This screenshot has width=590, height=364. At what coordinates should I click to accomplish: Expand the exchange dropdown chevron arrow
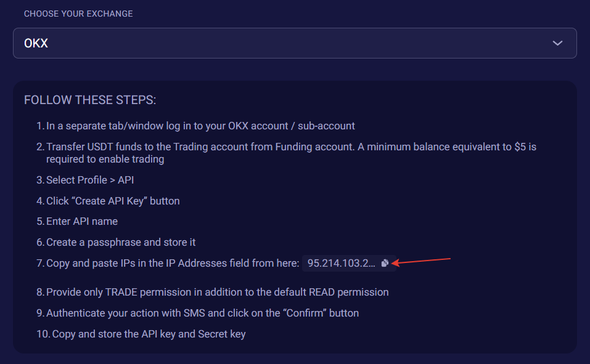[x=557, y=43]
